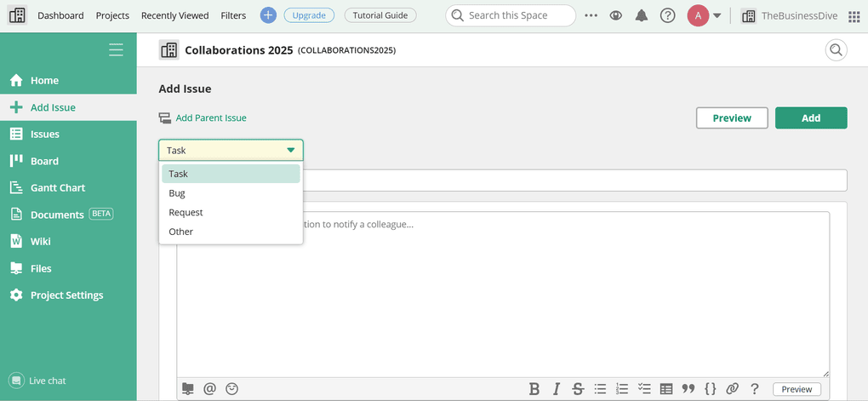Select Add Issue in sidebar
The height and width of the screenshot is (401, 868).
pyautogui.click(x=68, y=107)
